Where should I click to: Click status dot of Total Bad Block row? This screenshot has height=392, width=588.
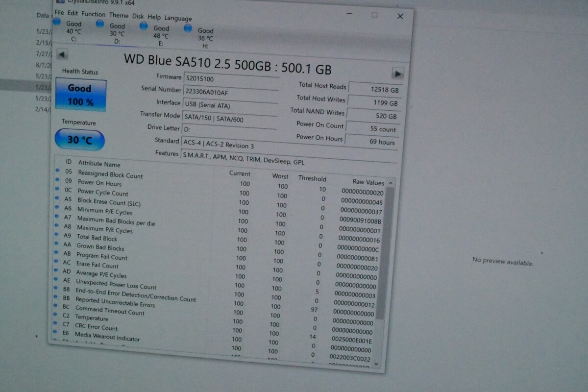(x=55, y=234)
